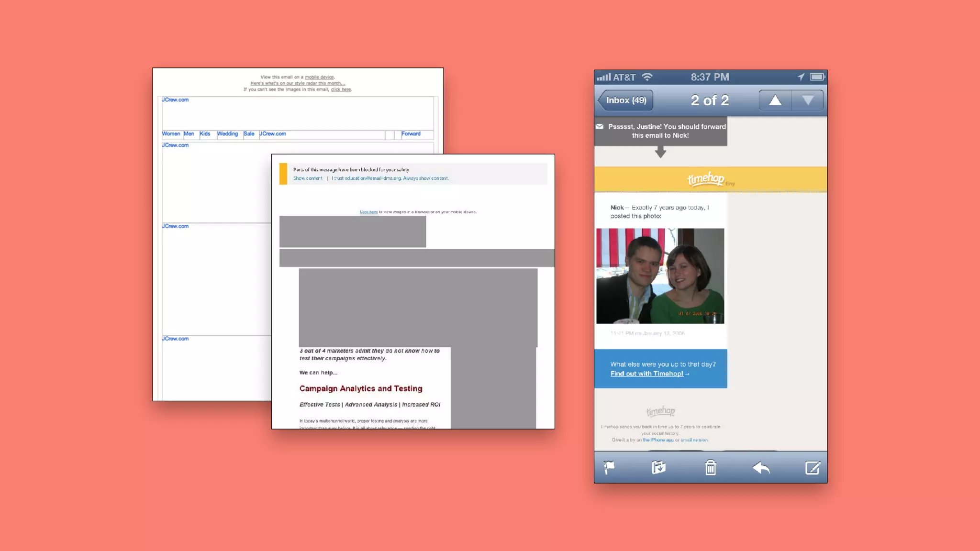Tap the move-to-folder icon
The width and height of the screenshot is (980, 551).
[658, 467]
